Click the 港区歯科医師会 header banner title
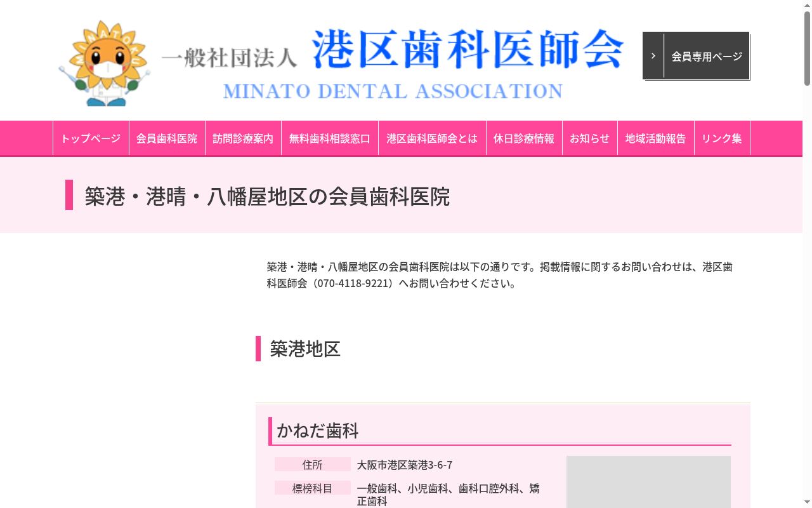Viewport: 812px width, 508px height. [468, 49]
